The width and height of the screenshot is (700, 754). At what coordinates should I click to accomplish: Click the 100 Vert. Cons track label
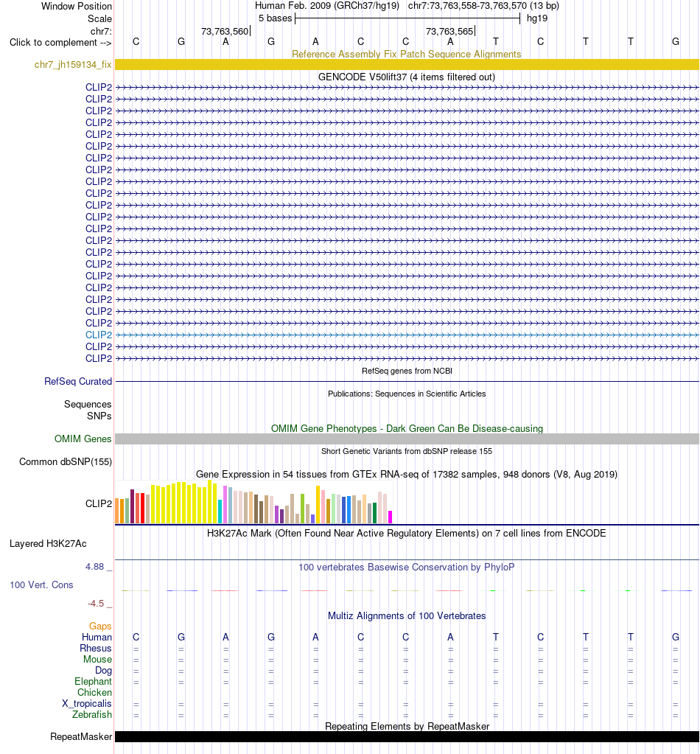[x=41, y=584]
